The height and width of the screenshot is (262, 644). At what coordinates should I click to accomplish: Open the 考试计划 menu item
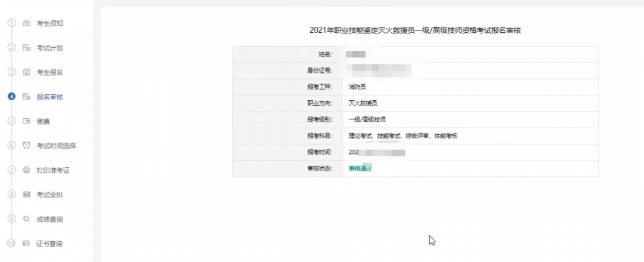[49, 48]
